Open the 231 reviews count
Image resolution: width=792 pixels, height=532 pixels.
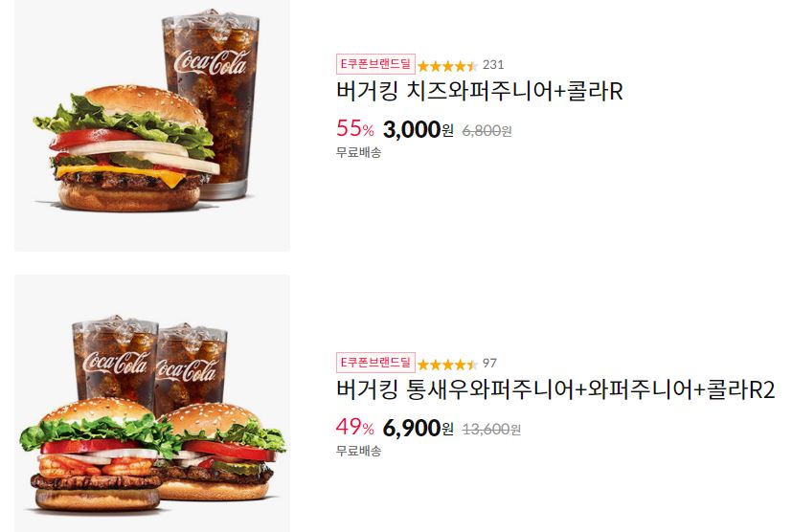click(493, 65)
